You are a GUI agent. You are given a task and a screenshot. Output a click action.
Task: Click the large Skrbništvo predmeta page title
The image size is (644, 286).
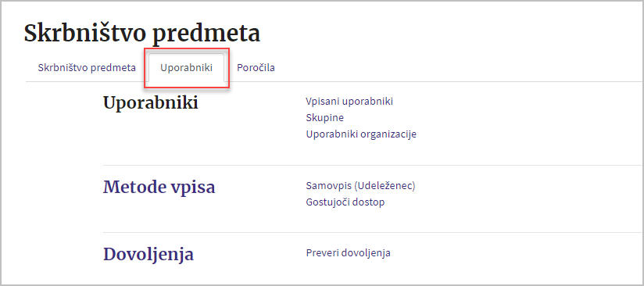coord(142,34)
